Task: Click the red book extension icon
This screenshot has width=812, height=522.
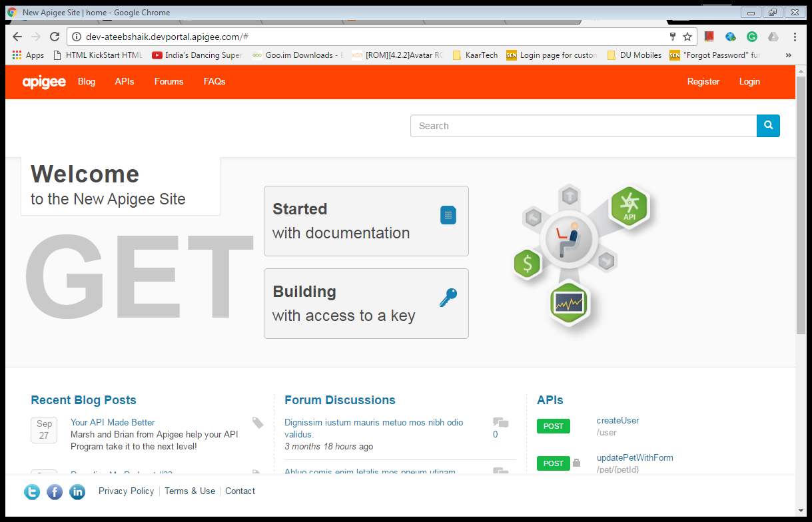Action: pos(709,37)
